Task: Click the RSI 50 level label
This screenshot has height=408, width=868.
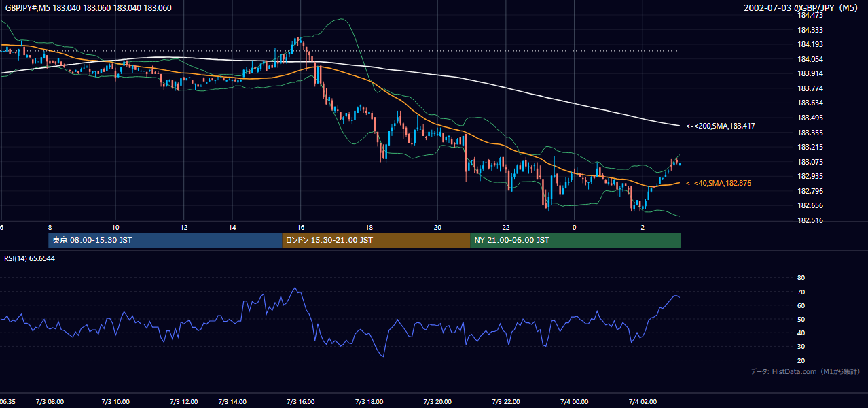Action: (801, 319)
